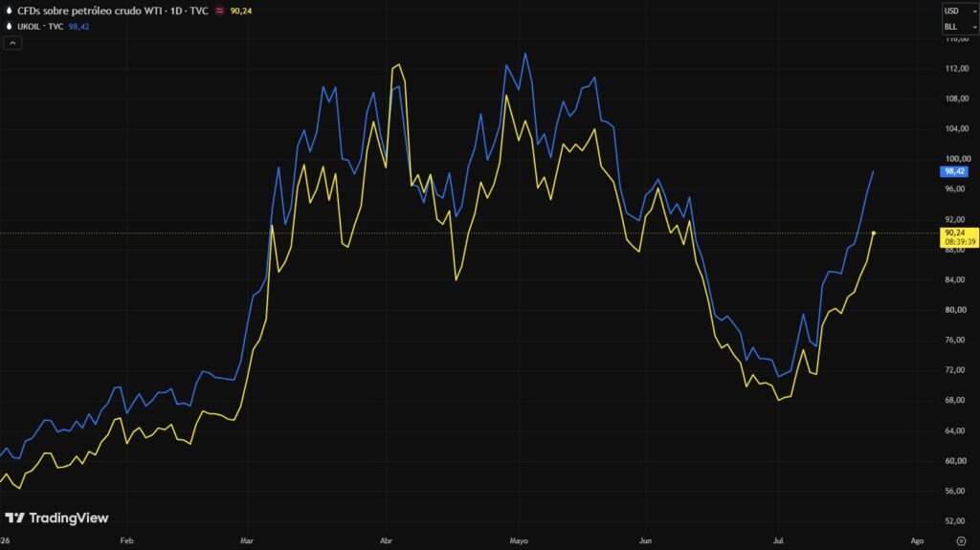
Task: Click the blue 98,42 price tag on the axis
Action: pos(954,171)
